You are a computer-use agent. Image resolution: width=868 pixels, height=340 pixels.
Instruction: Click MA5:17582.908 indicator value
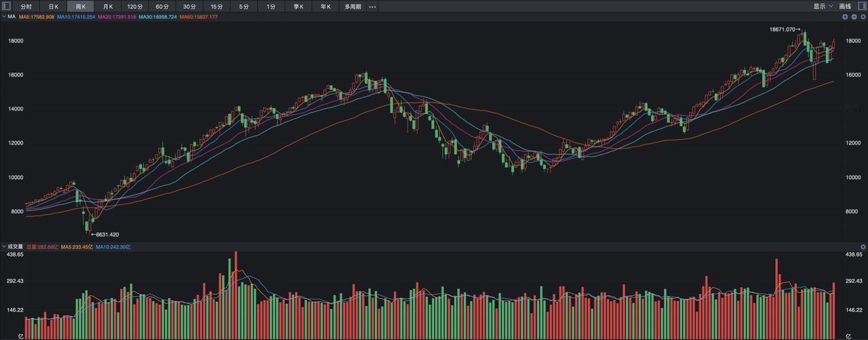tap(36, 16)
